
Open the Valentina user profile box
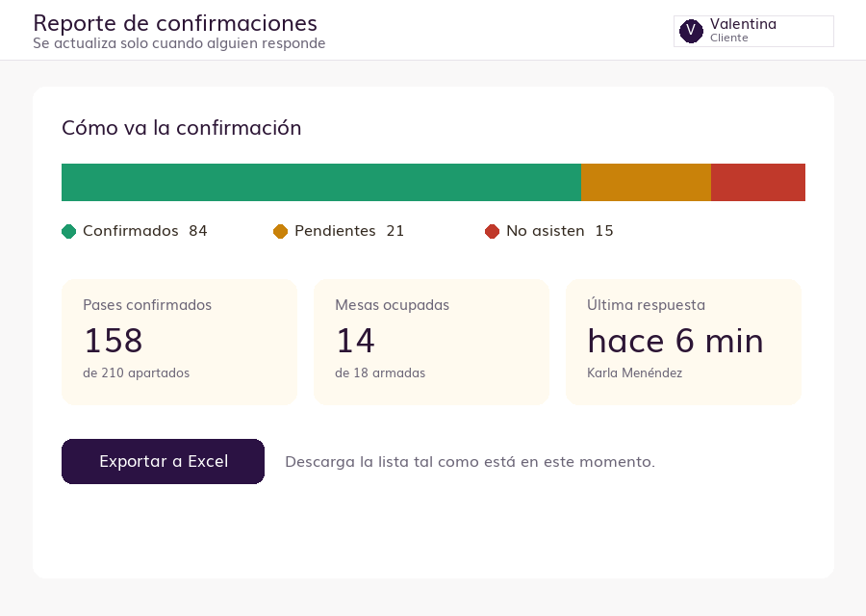(753, 31)
